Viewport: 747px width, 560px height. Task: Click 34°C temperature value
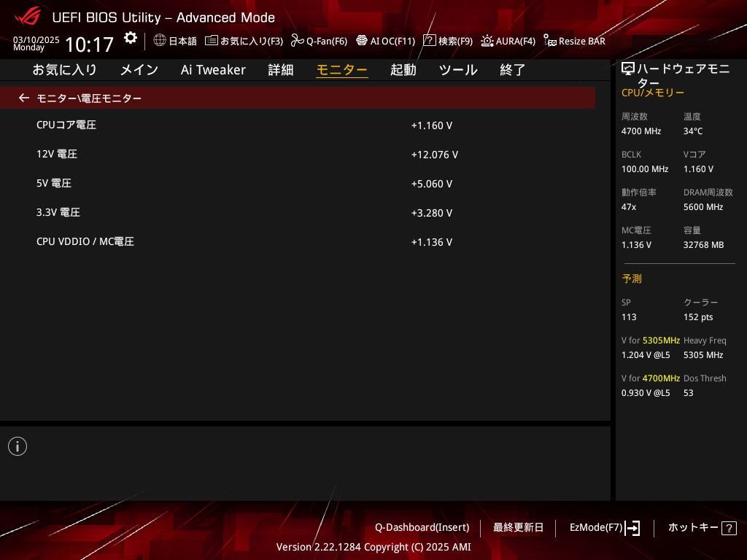[x=693, y=131]
